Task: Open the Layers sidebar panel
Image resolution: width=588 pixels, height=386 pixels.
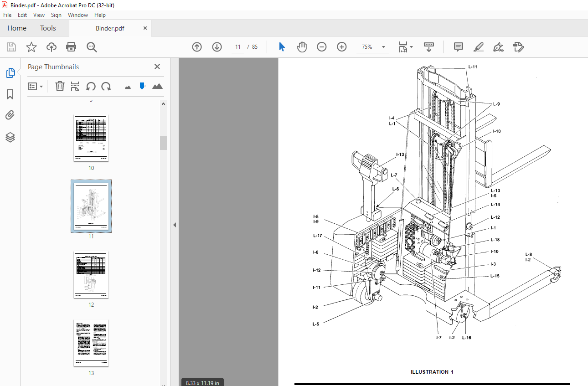Action: coord(10,137)
